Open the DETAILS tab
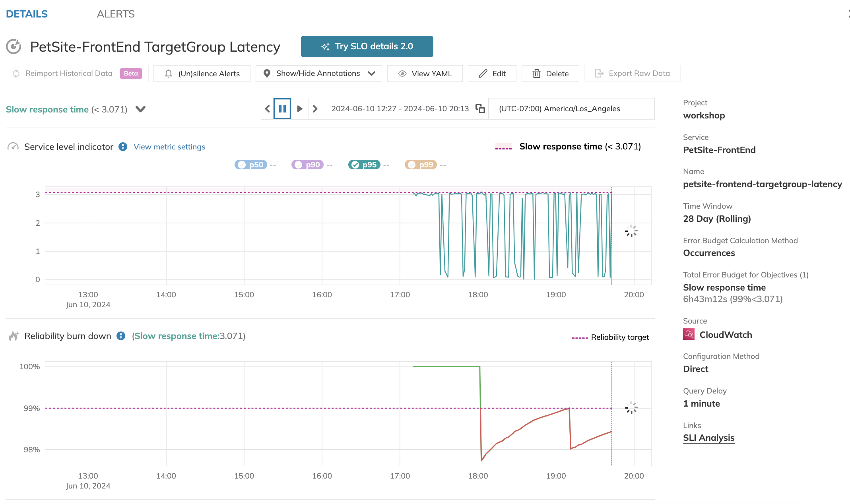 [x=27, y=14]
